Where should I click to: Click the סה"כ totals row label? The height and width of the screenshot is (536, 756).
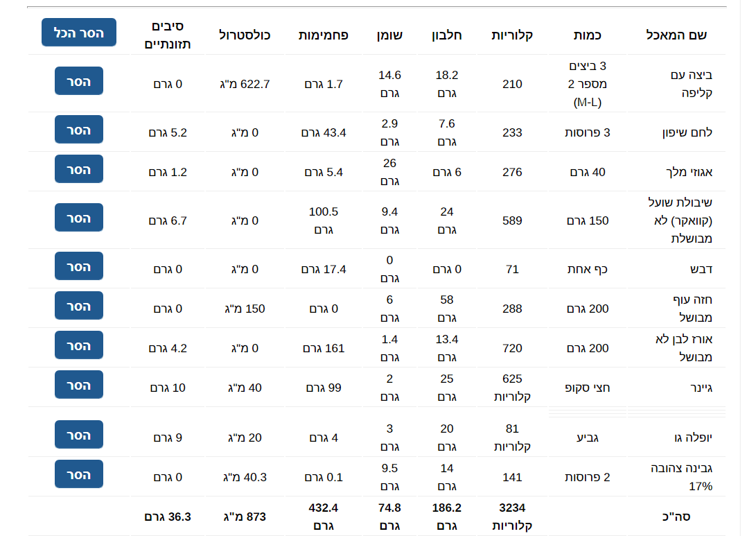[676, 517]
